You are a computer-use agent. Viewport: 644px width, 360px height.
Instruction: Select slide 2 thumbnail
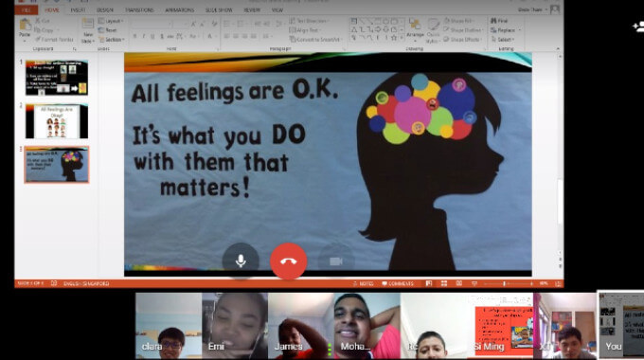point(57,121)
